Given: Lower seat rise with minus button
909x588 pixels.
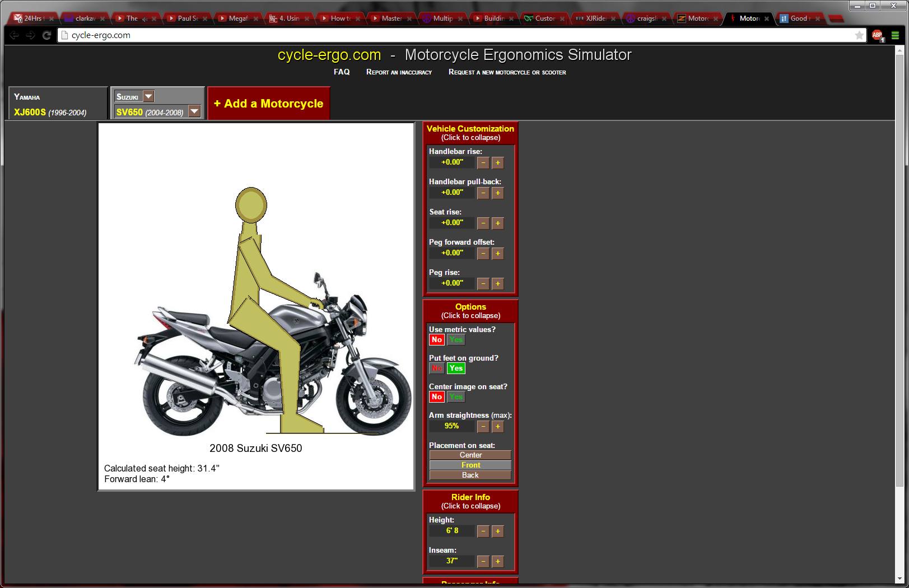Looking at the screenshot, I should 483,223.
